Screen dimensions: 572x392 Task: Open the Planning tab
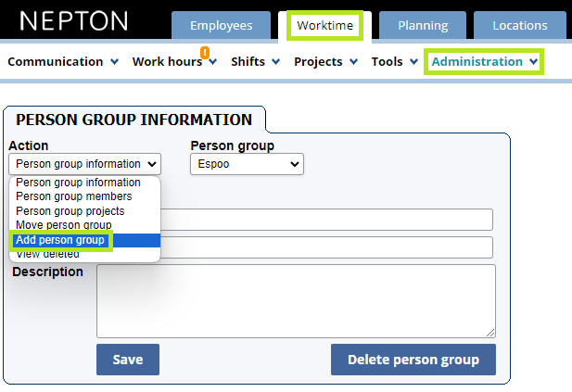tap(423, 25)
